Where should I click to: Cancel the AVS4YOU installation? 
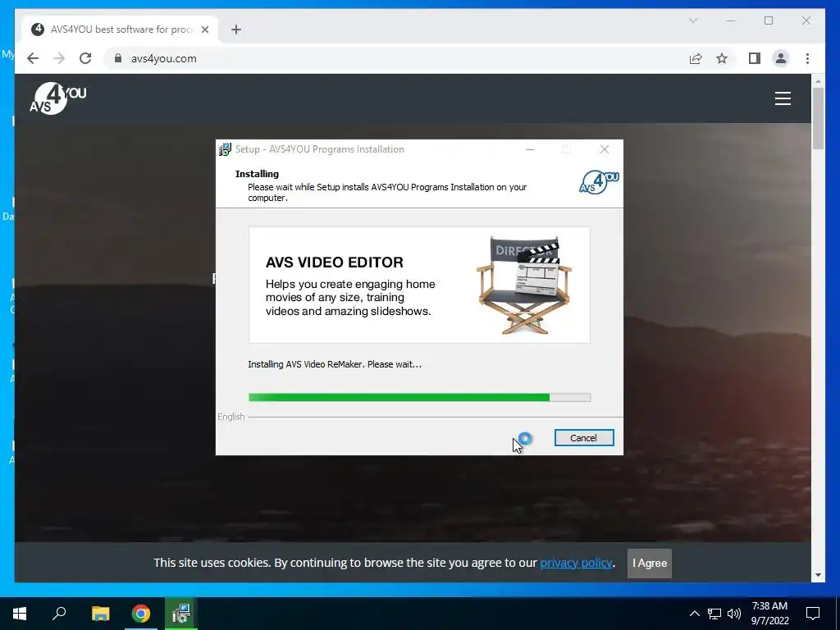tap(584, 438)
